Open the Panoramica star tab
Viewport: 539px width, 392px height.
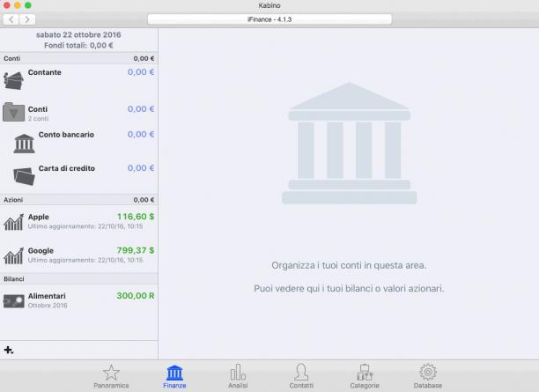click(111, 376)
